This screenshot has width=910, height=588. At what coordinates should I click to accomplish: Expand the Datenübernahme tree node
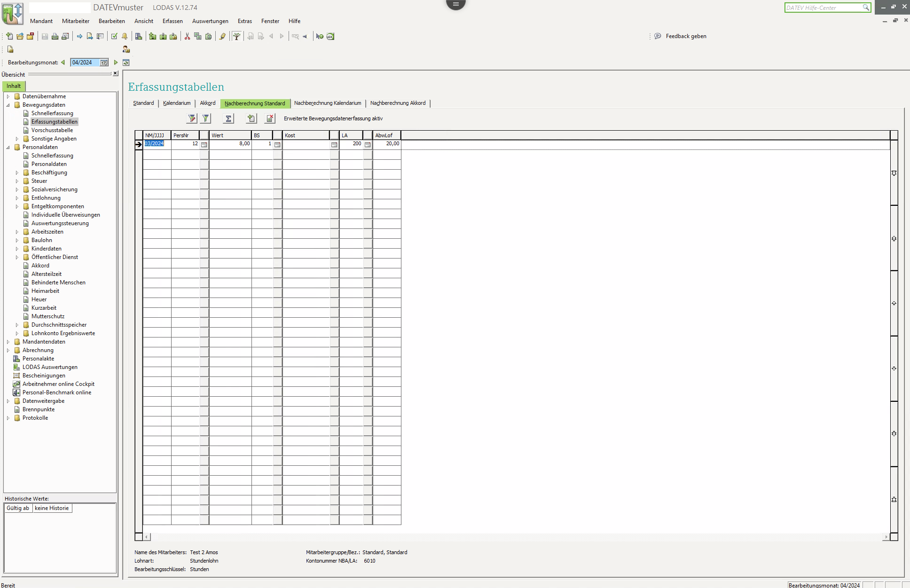coord(8,96)
